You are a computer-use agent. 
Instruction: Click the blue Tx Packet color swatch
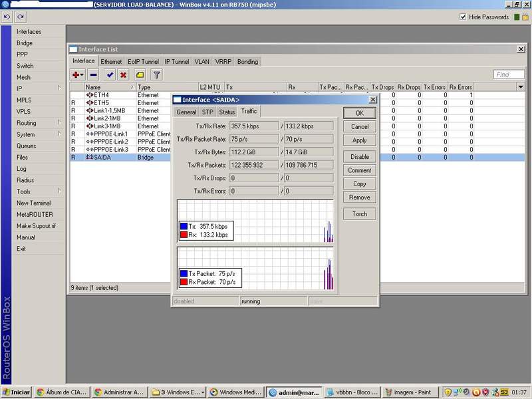click(184, 273)
